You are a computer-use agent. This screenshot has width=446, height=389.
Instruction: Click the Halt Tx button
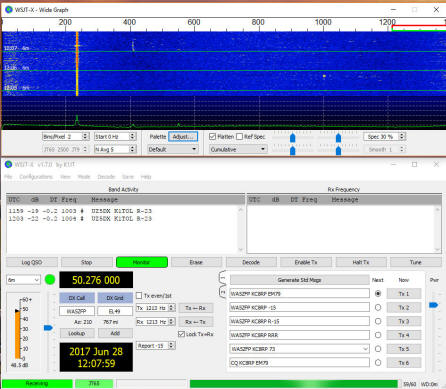point(361,262)
